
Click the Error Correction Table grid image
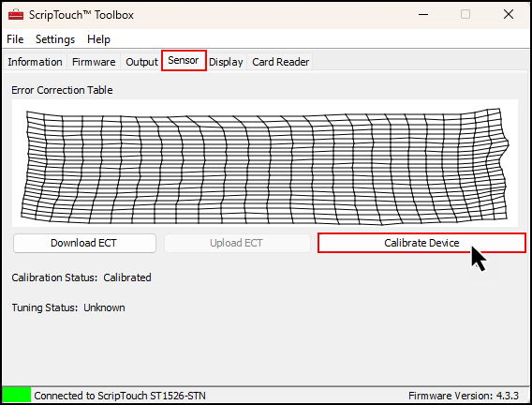(x=265, y=163)
